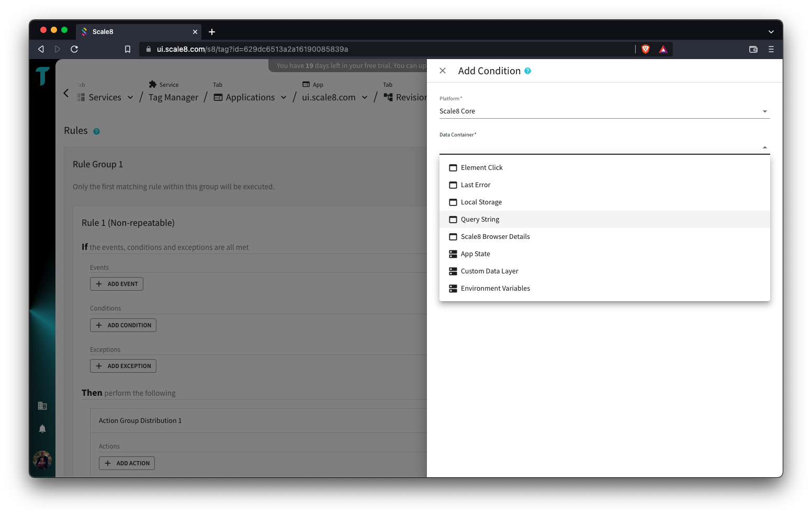Select Environment Variables option

[x=605, y=288]
